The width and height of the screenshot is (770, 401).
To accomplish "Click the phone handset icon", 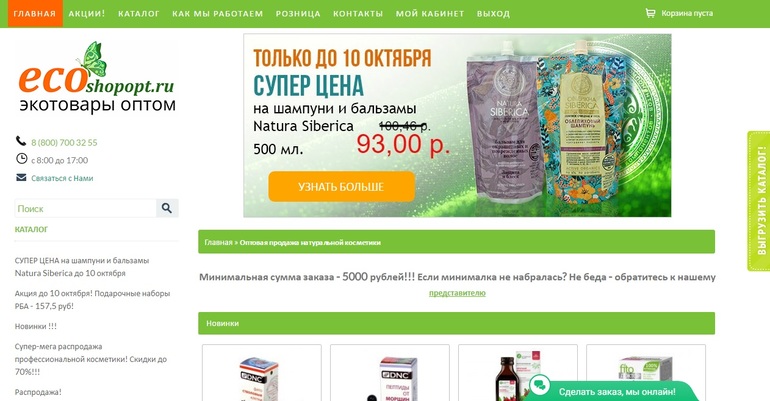I will pos(21,141).
